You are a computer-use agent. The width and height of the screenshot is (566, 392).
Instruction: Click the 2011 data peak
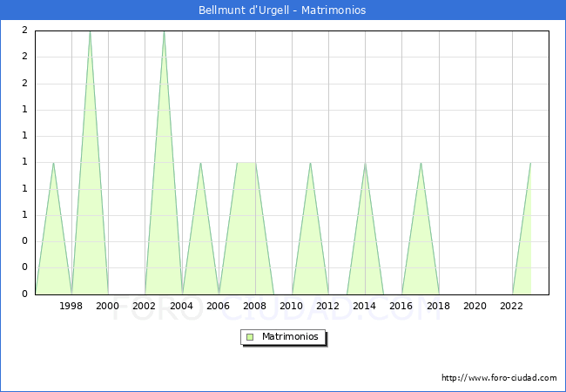(311, 163)
